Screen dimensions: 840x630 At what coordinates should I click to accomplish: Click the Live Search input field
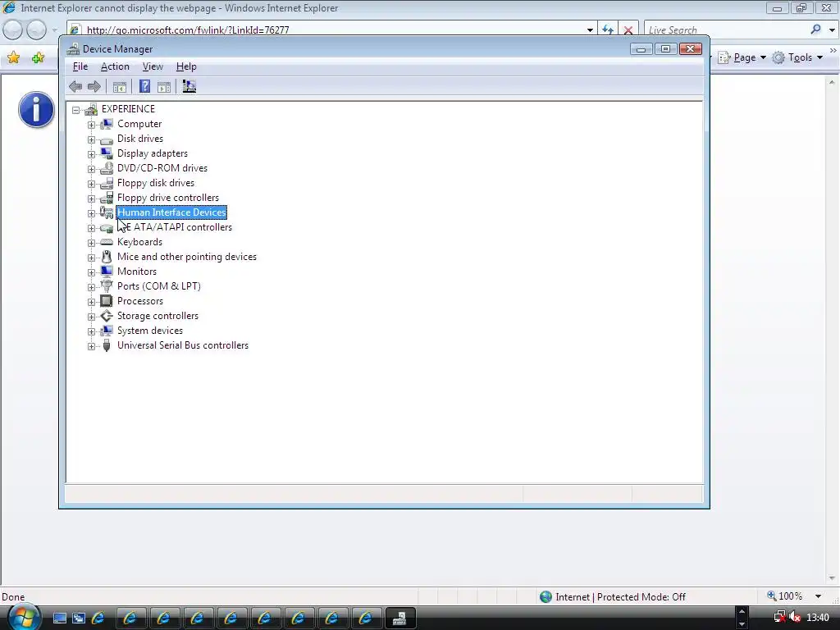pos(725,30)
